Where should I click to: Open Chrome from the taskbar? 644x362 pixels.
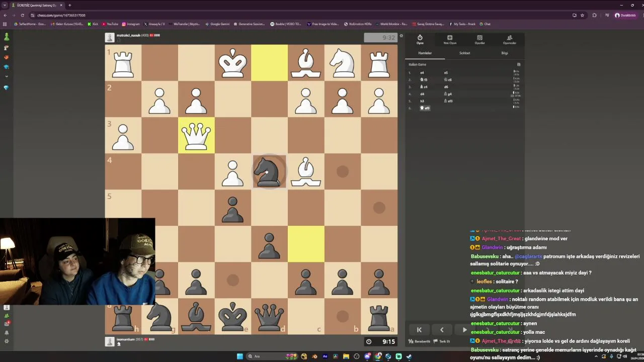click(378, 356)
